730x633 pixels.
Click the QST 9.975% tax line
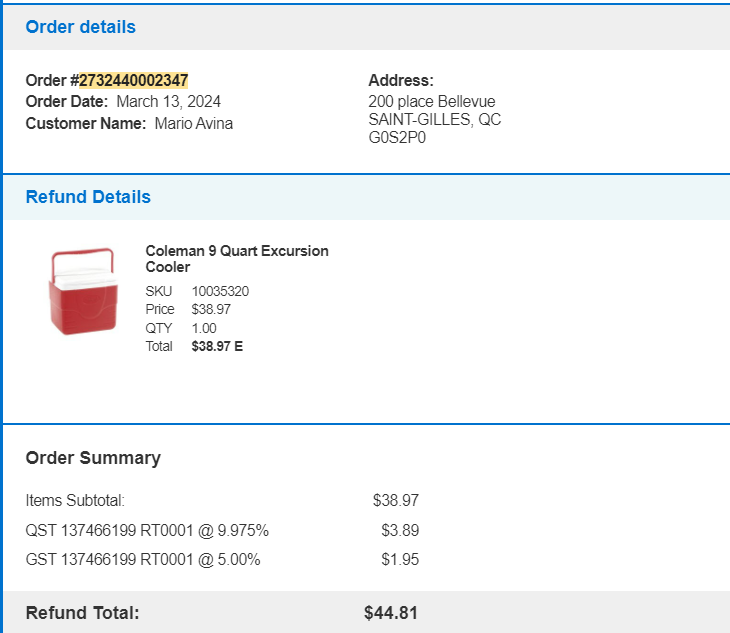[147, 530]
